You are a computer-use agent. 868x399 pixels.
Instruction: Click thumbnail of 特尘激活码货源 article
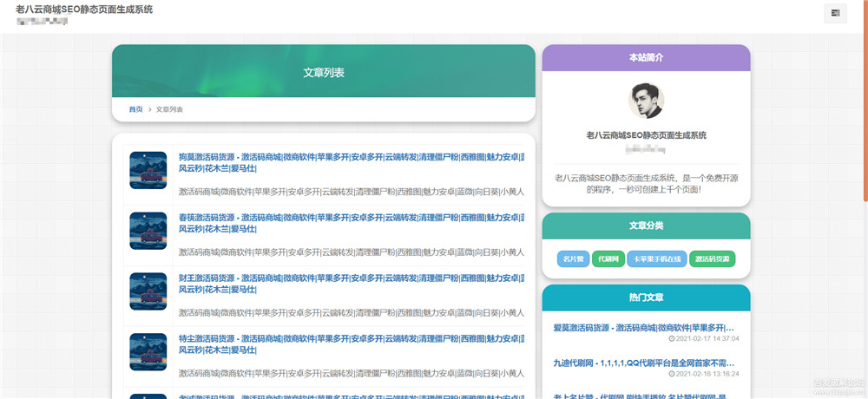click(148, 352)
